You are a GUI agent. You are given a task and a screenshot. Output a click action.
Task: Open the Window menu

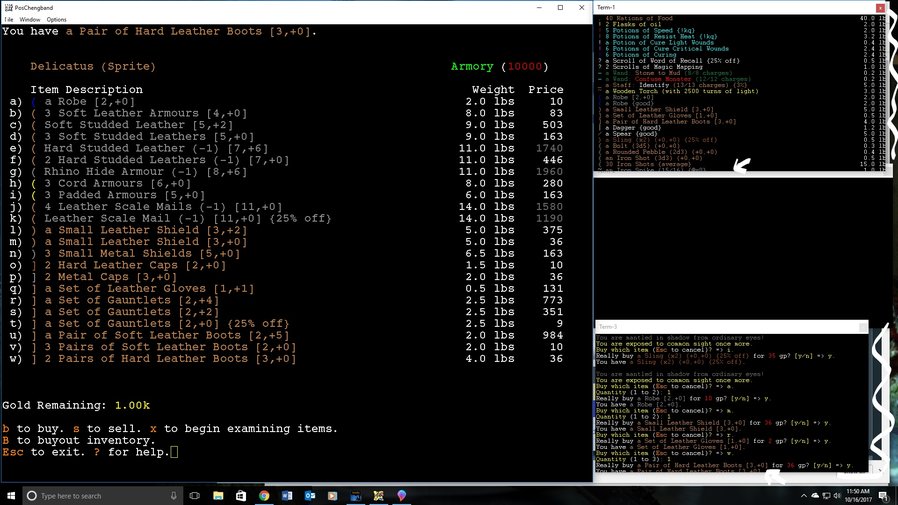[x=30, y=19]
